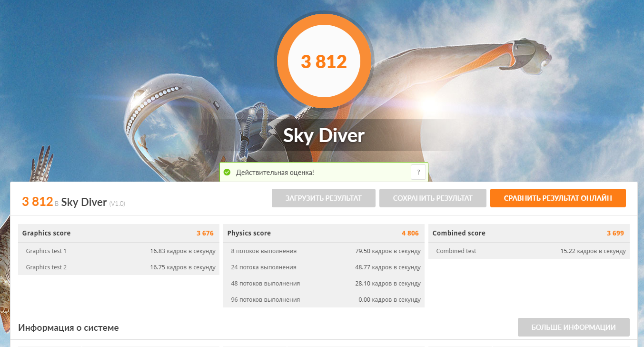Click the green checkmark valid score icon

(227, 172)
